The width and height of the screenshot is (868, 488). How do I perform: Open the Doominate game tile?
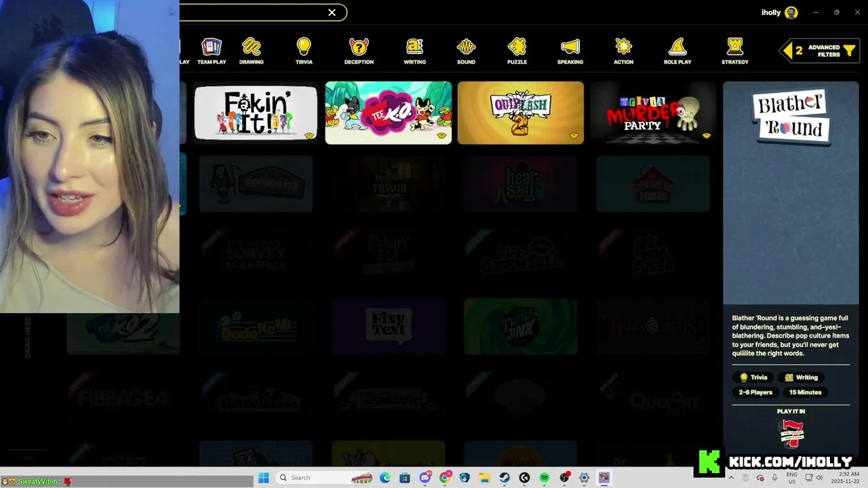256,184
